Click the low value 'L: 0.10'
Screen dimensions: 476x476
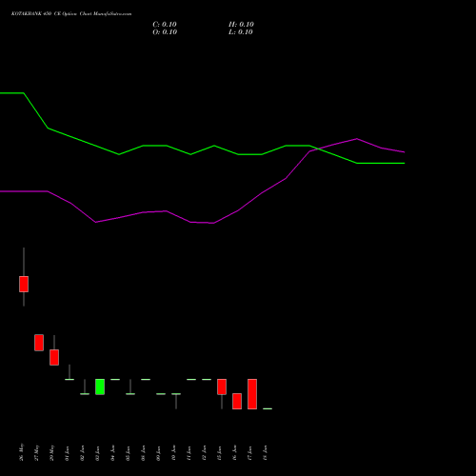click(241, 32)
